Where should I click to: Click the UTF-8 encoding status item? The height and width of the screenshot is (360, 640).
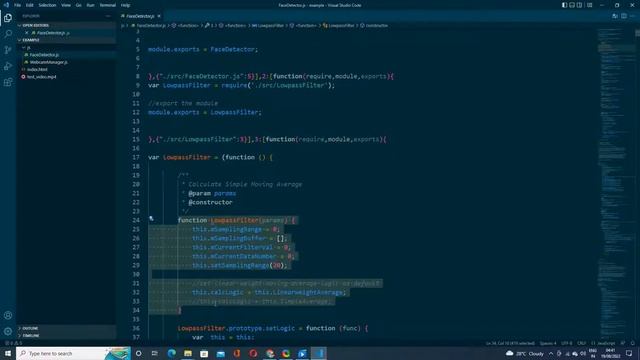pyautogui.click(x=567, y=343)
